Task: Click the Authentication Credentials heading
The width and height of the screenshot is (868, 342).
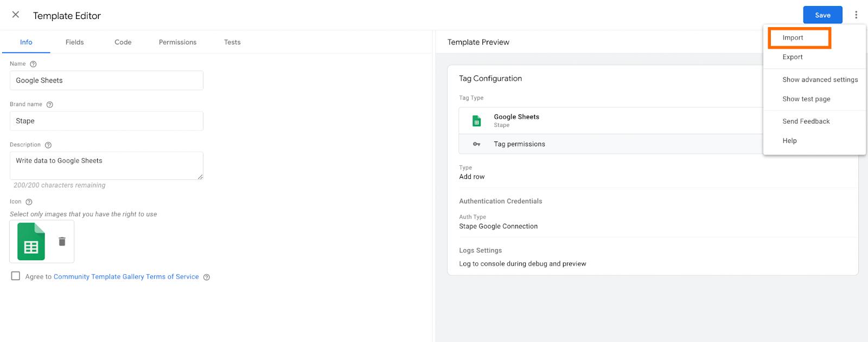Action: click(500, 201)
